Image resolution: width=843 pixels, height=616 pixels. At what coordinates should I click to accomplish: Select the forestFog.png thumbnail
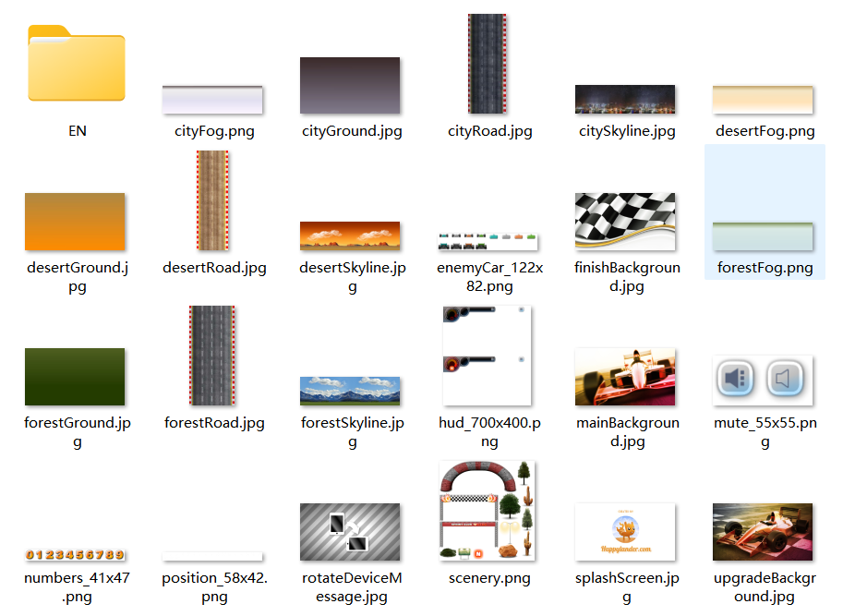coord(763,236)
